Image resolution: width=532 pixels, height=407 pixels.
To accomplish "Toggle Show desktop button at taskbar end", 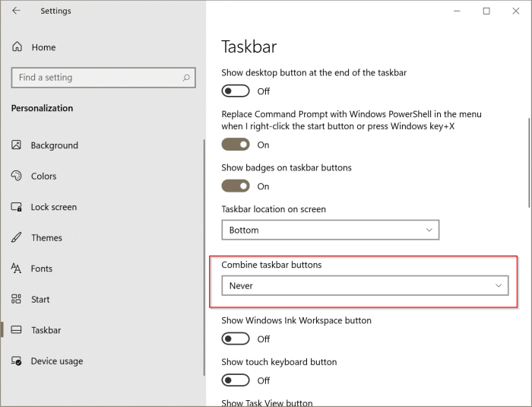I will point(236,91).
